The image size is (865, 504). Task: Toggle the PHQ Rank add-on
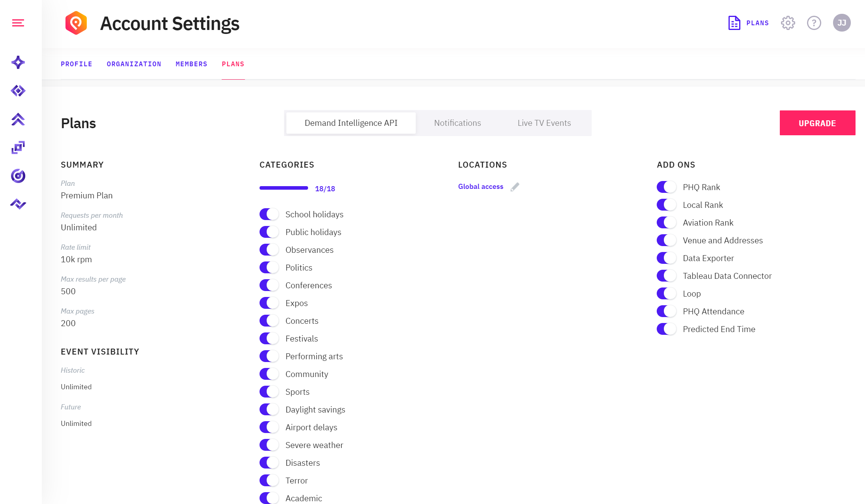[x=667, y=187]
